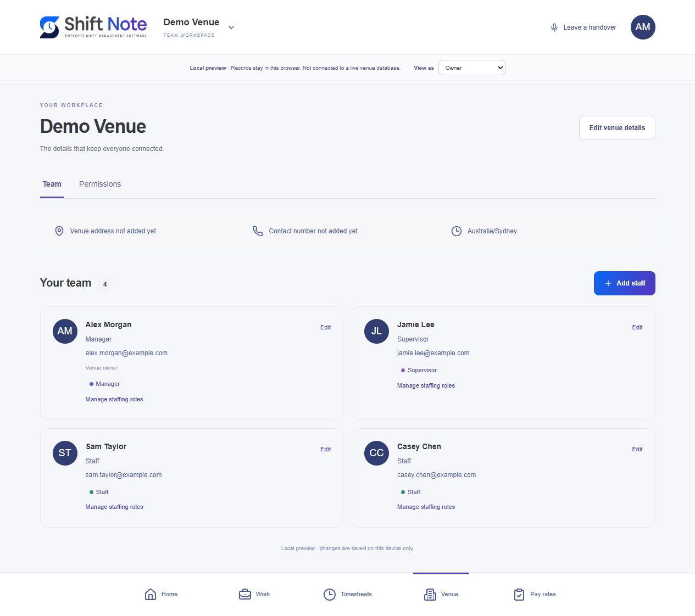Click the microphone icon beside Leave a handover

554,27
